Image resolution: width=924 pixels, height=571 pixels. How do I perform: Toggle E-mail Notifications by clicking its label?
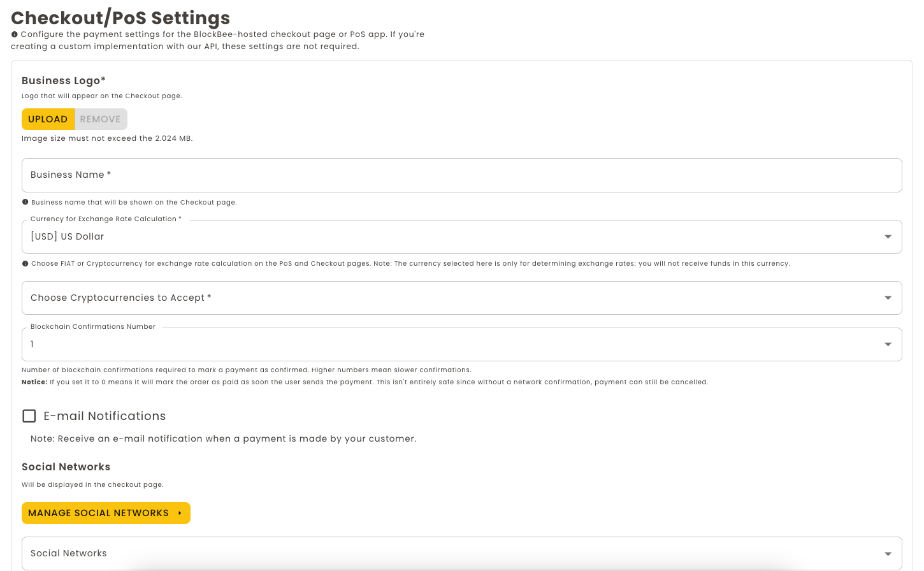click(105, 416)
